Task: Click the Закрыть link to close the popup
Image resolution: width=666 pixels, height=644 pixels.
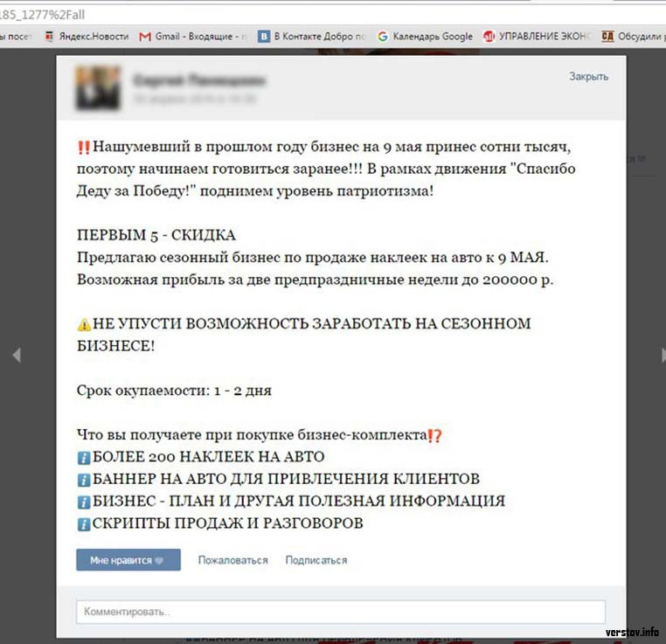Action: click(588, 77)
